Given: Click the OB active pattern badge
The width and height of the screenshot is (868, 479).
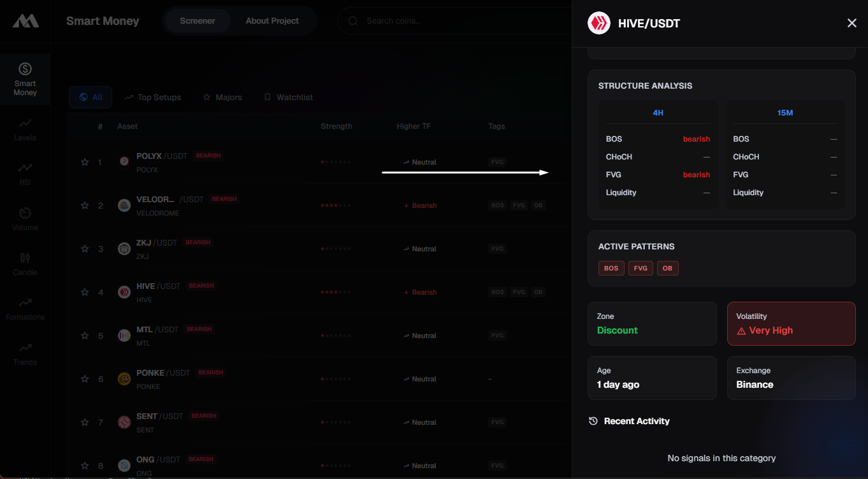Looking at the screenshot, I should point(667,269).
